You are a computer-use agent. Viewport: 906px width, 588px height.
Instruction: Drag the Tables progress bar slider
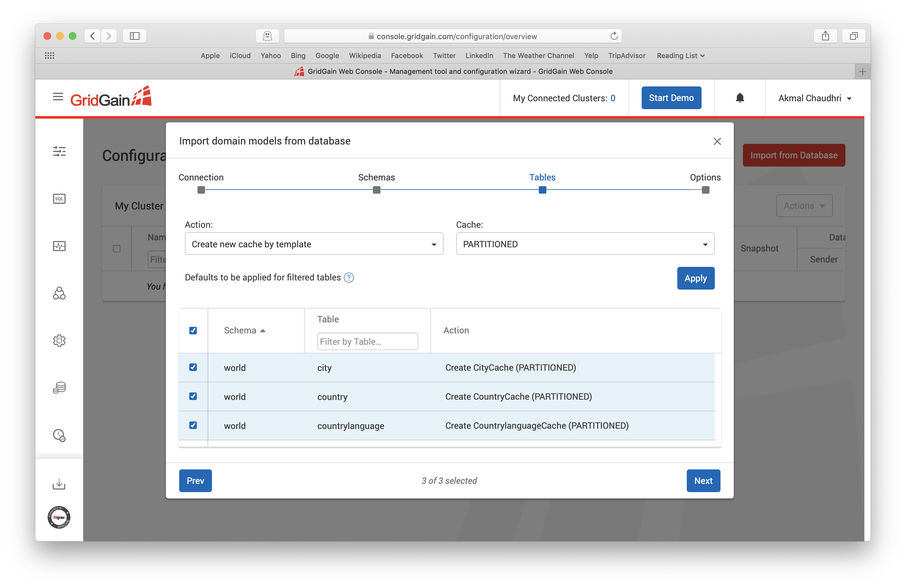tap(542, 190)
